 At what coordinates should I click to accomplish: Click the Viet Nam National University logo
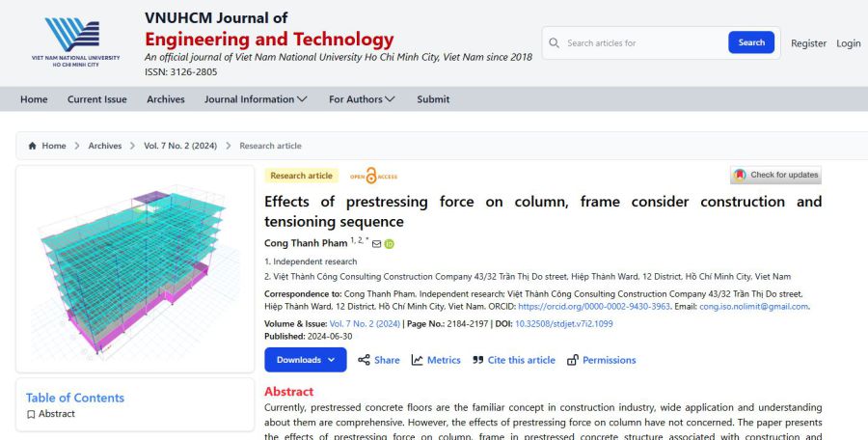click(x=75, y=42)
